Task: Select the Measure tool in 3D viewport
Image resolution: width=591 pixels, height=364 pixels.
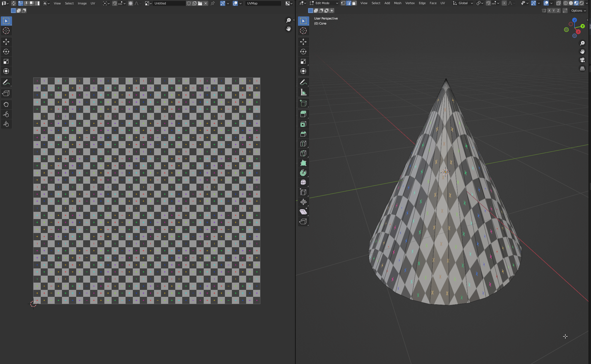Action: pos(303,92)
